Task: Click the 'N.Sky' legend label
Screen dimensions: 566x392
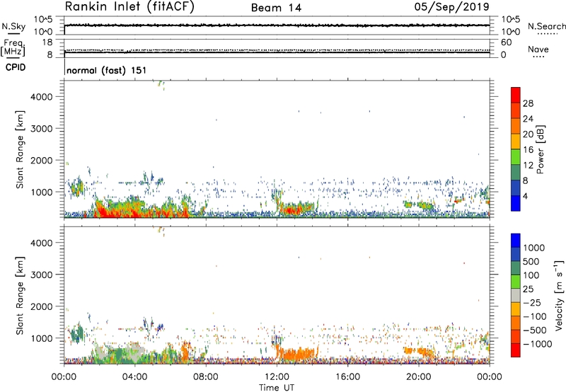Action: pos(13,26)
